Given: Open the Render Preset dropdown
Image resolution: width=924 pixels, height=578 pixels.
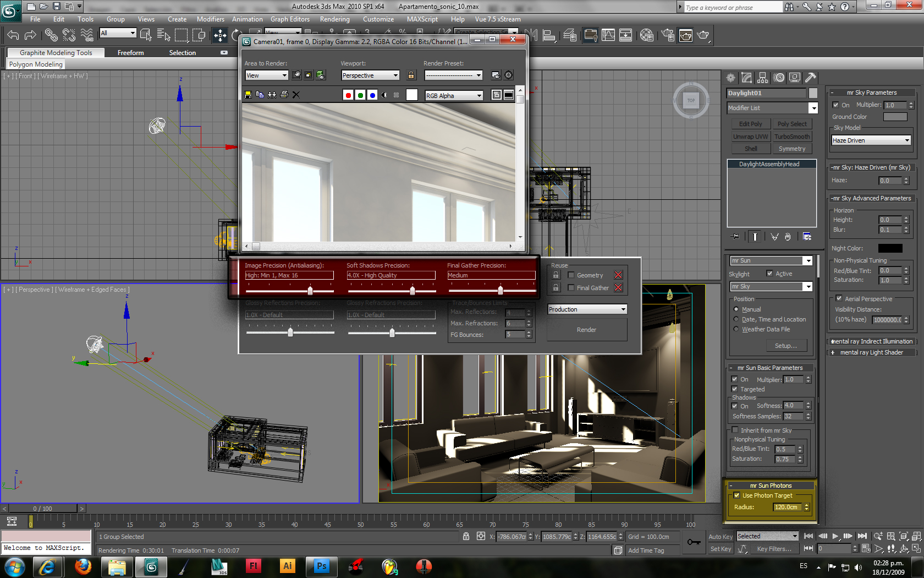Looking at the screenshot, I should [454, 75].
